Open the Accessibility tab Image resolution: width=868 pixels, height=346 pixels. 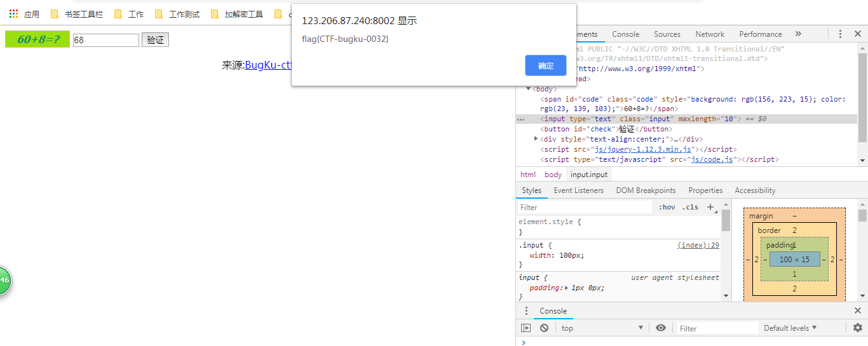click(x=755, y=190)
